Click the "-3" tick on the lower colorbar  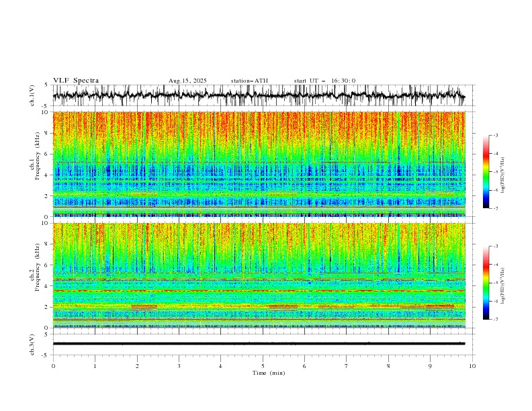click(495, 246)
